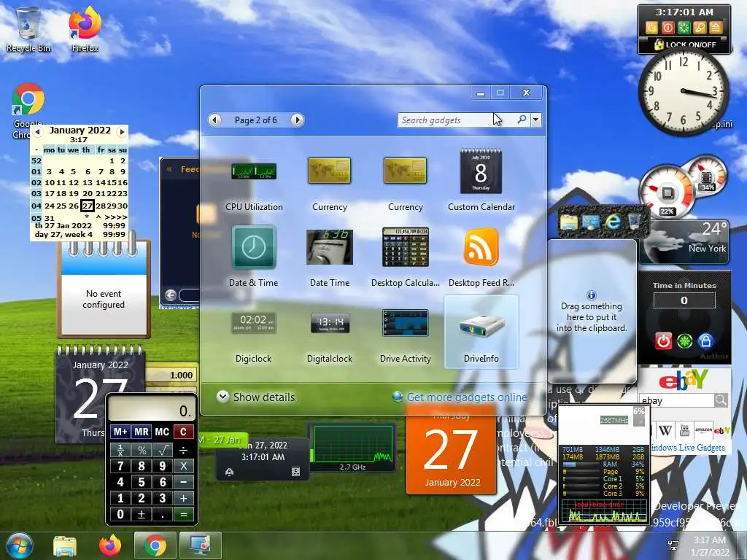Switch to Wikipedia tab in eBay gadget

coord(665,431)
